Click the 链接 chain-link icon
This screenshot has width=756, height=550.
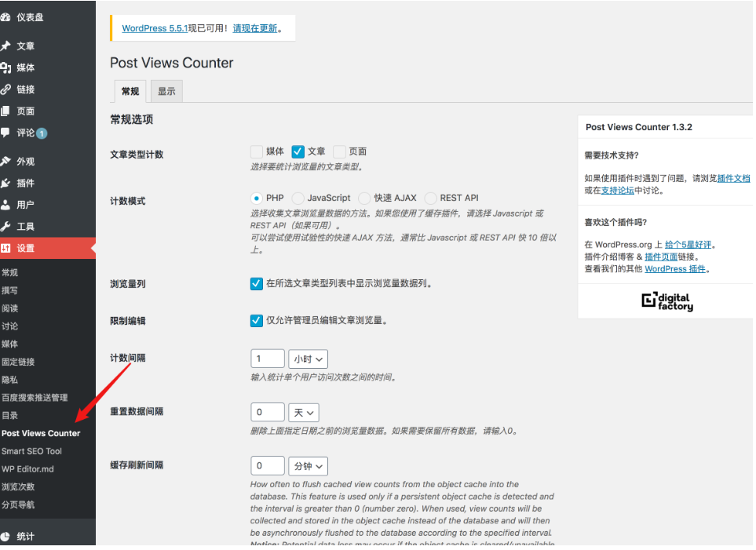point(5,89)
